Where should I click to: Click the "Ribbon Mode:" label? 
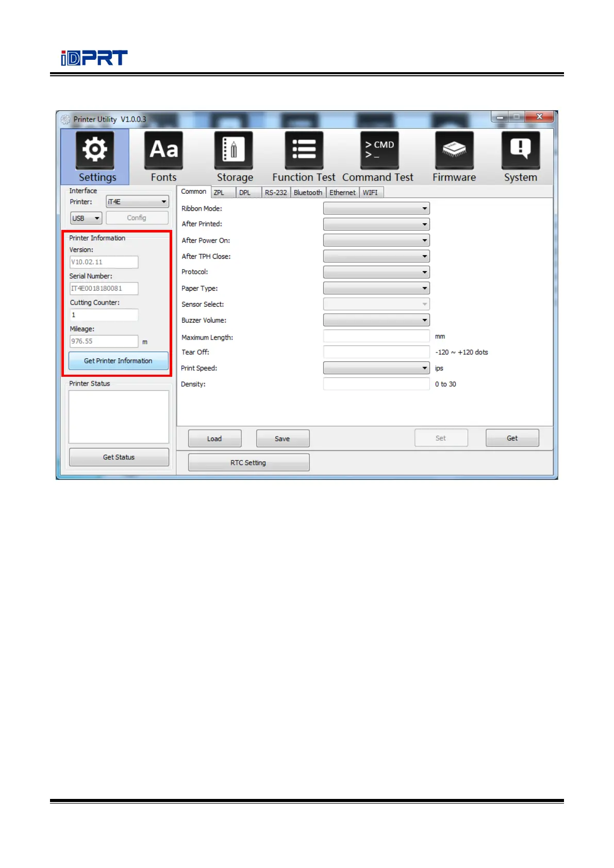coord(202,208)
